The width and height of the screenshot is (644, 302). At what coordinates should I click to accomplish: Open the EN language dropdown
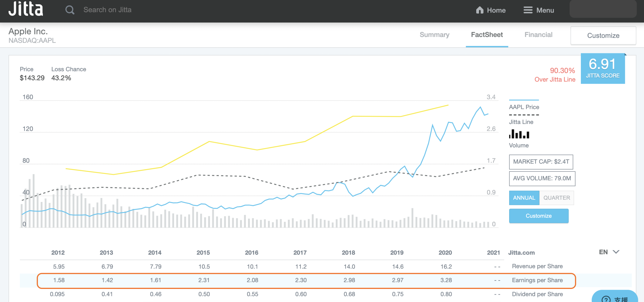coord(603,252)
